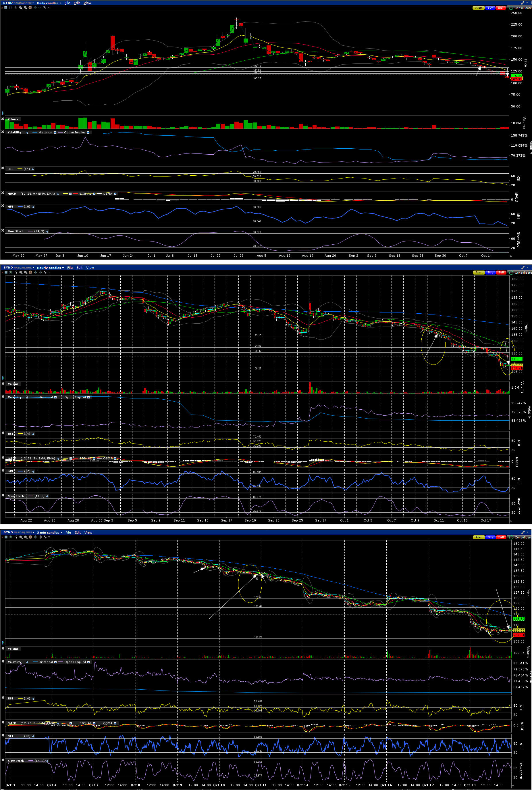532x790 pixels.
Task: Open RSI (14) settings wrench in Daily chart
Action: click(32, 169)
